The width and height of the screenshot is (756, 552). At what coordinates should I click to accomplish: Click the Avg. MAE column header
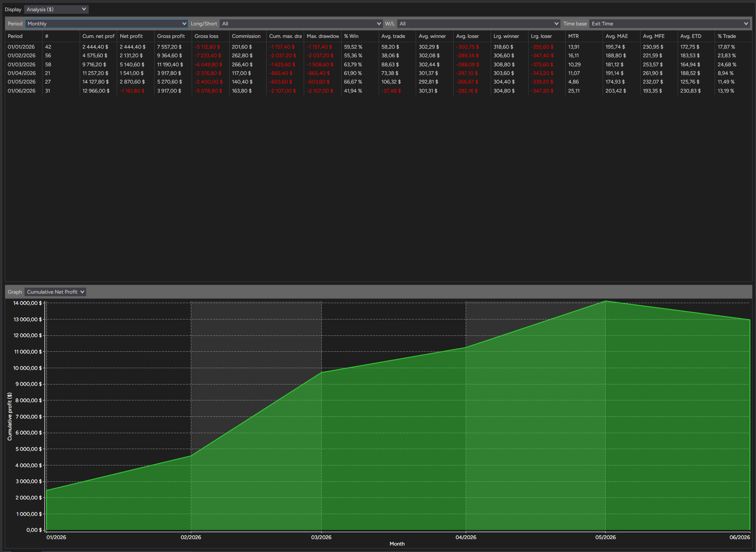622,36
